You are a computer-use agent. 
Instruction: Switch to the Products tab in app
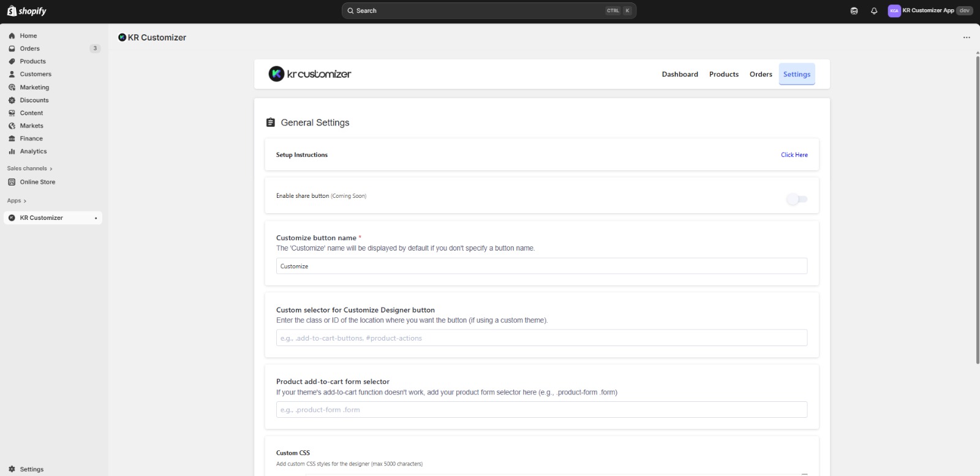coord(724,74)
